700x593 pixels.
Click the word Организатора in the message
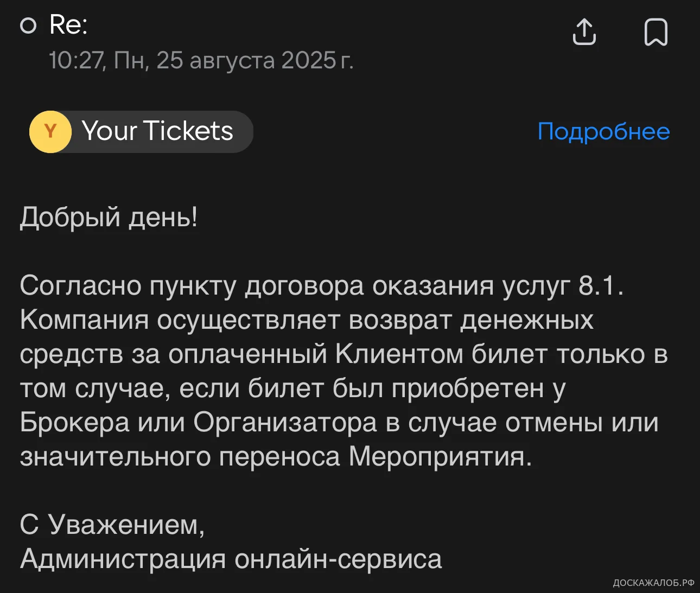coord(285,422)
